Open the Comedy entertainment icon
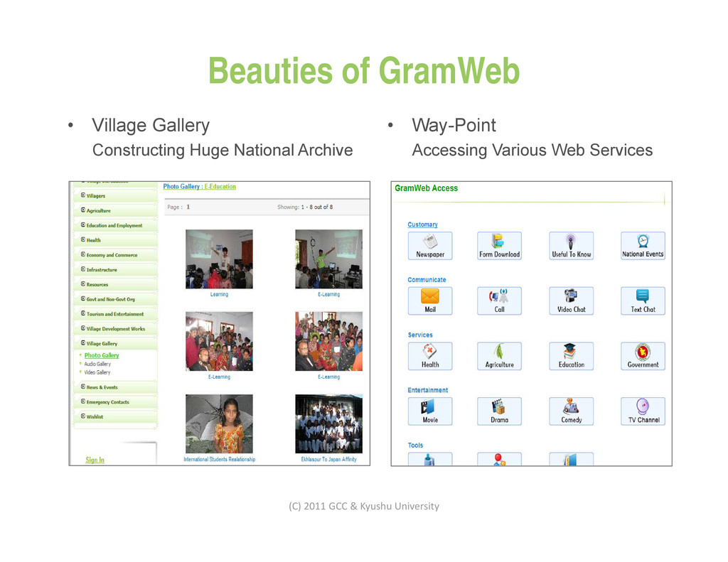 click(x=571, y=411)
